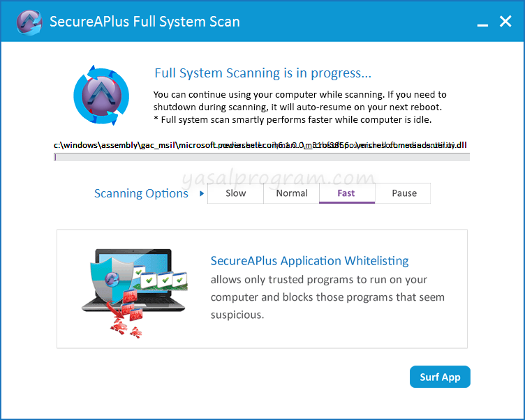This screenshot has width=525, height=420.
Task: Click the SecureAPlus Application Whitelisting heading
Action: (309, 261)
